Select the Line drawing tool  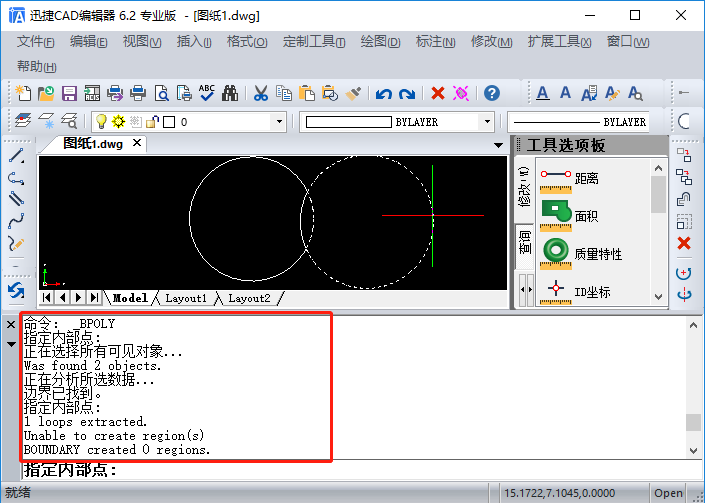coord(16,156)
